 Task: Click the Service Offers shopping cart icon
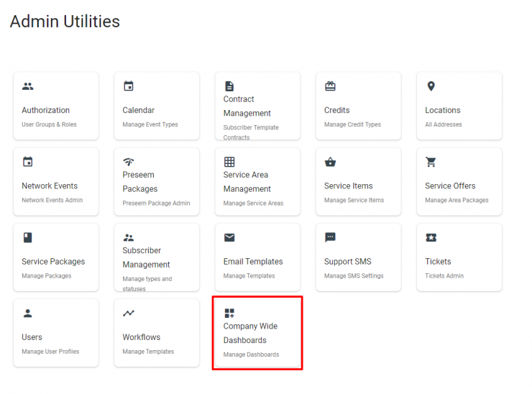[x=431, y=162]
